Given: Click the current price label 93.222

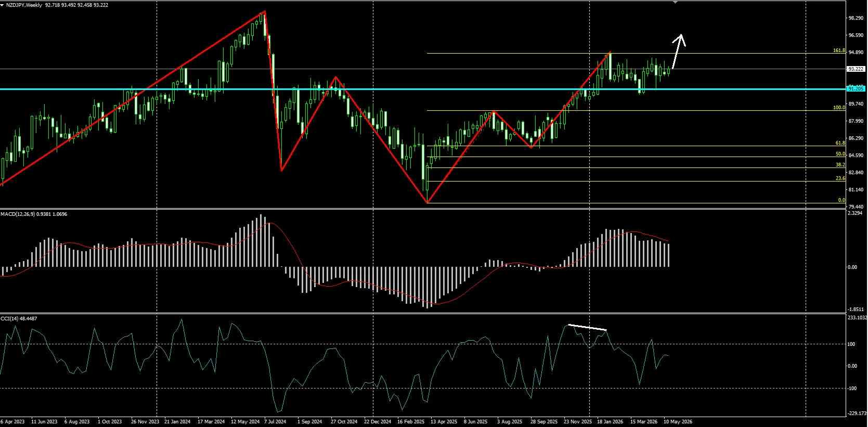Looking at the screenshot, I should tap(857, 69).
